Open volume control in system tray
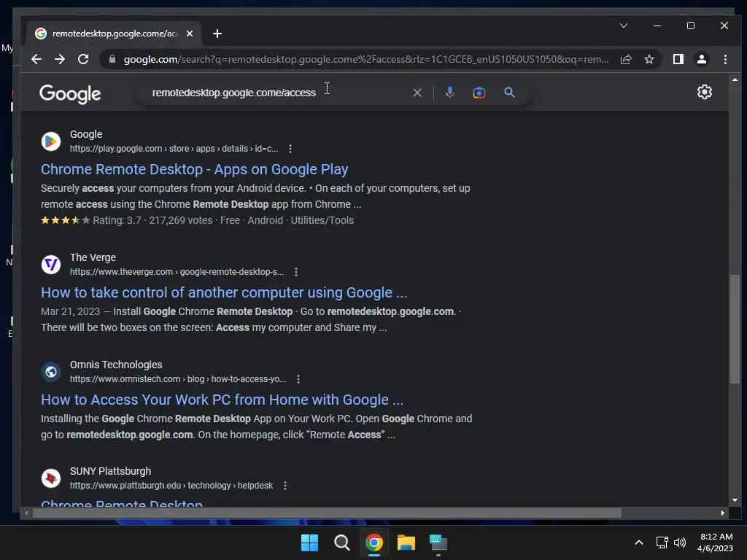The height and width of the screenshot is (560, 747). [x=680, y=542]
